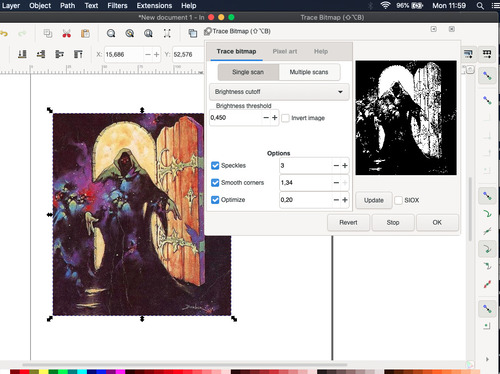
Task: Enable the SIOX checkbox
Action: pyautogui.click(x=398, y=200)
